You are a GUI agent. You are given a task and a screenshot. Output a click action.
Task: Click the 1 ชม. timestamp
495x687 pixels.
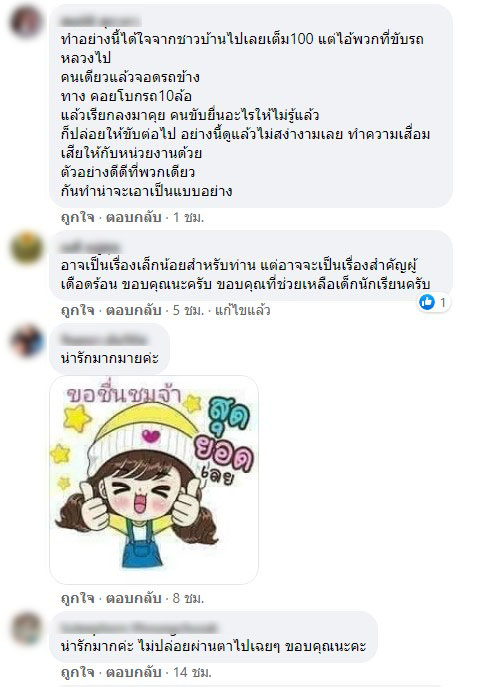point(188,217)
